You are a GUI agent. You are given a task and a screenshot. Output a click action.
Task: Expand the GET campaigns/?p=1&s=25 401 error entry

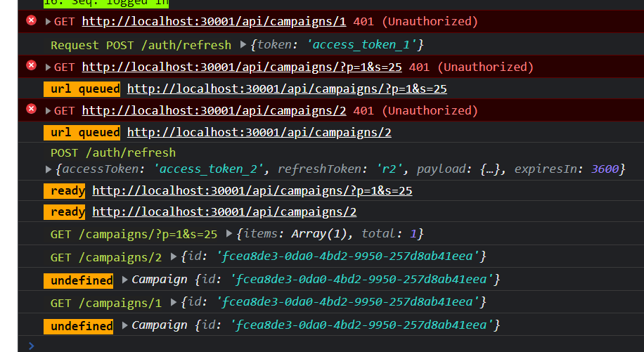coord(48,67)
